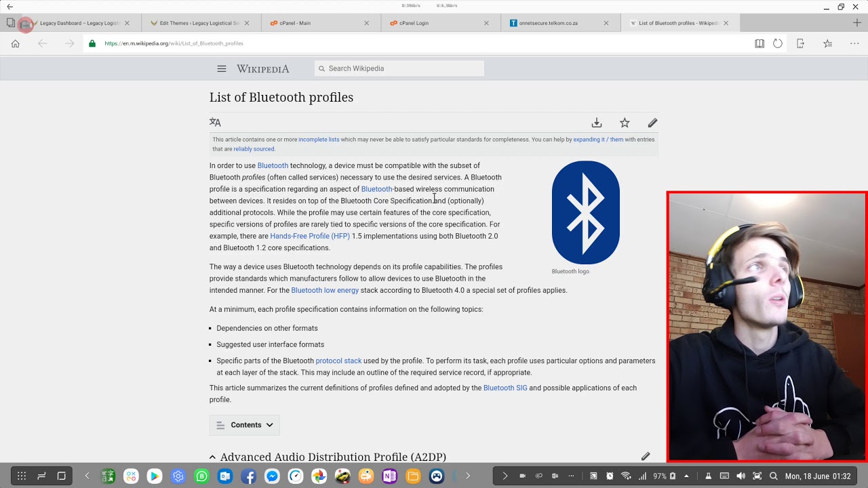Open OneNote from taskbar
The image size is (868, 488).
tap(389, 476)
